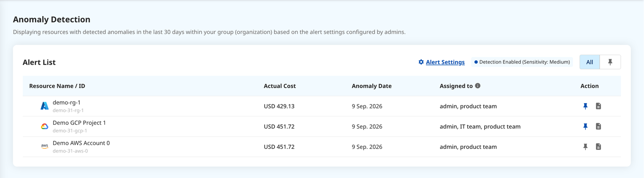Switch to the pinned-only filter tab

[x=610, y=62]
